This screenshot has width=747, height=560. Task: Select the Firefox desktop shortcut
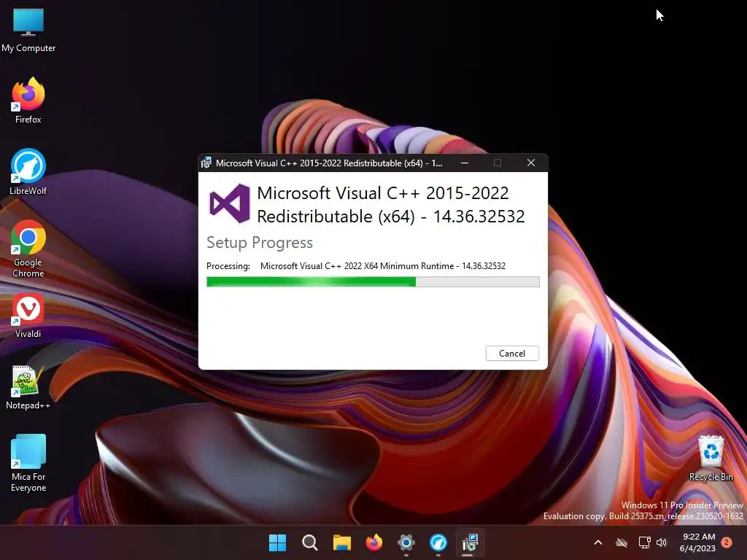(28, 101)
